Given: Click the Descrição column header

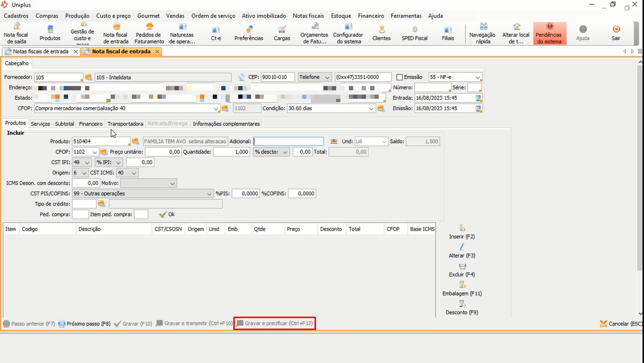Looking at the screenshot, I should pyautogui.click(x=114, y=229).
